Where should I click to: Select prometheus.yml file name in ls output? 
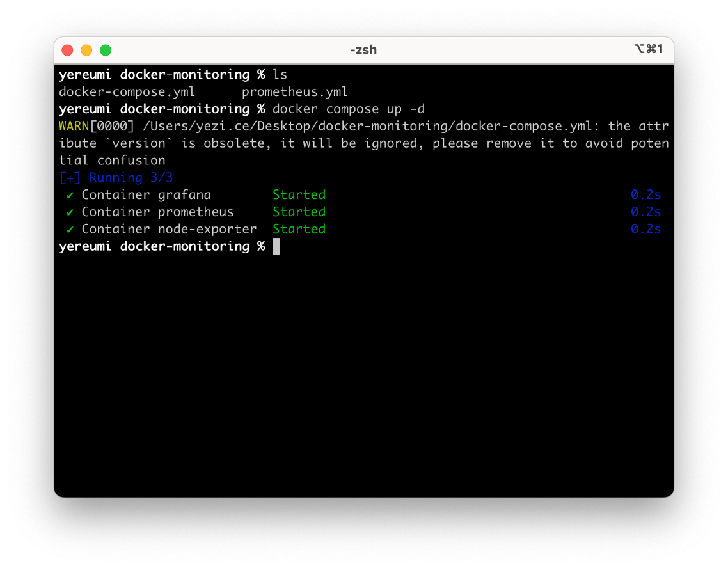[294, 92]
